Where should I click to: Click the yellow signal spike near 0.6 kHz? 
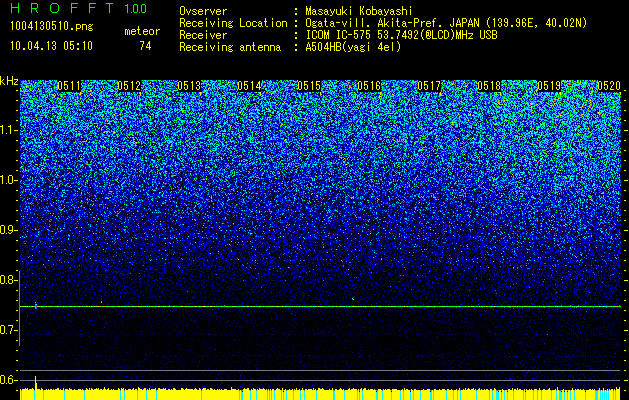coord(36,382)
